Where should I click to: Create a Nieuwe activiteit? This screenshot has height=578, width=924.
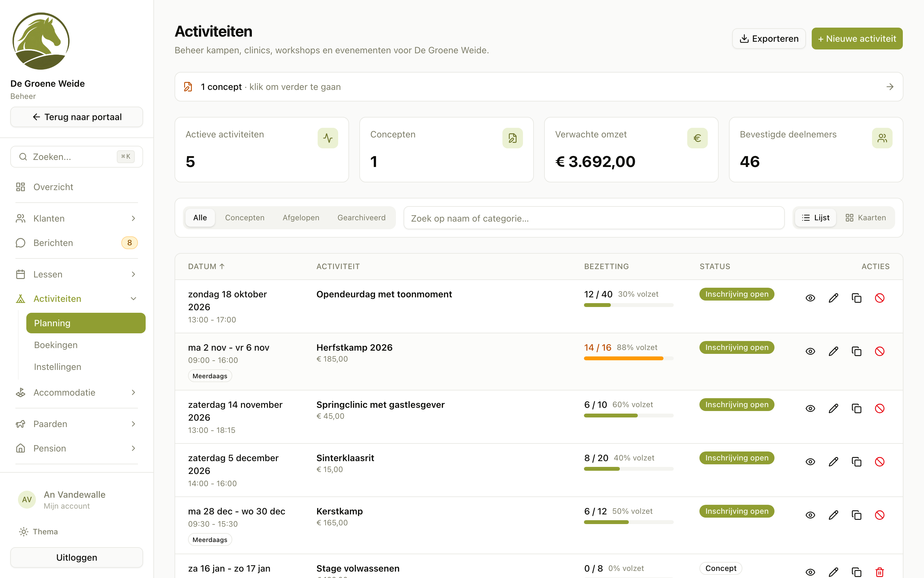pos(857,39)
